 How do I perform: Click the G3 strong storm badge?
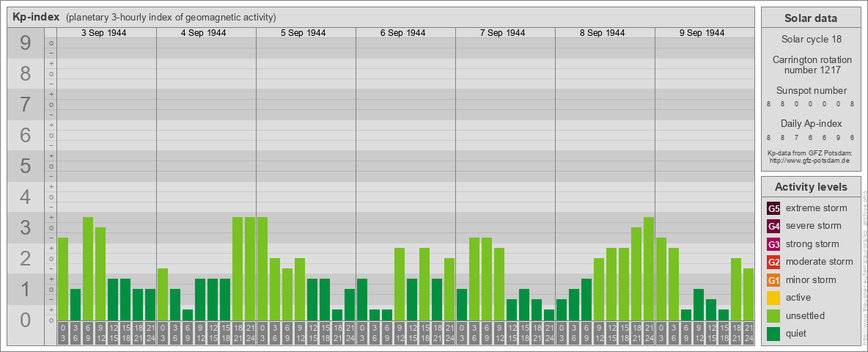[x=773, y=244]
